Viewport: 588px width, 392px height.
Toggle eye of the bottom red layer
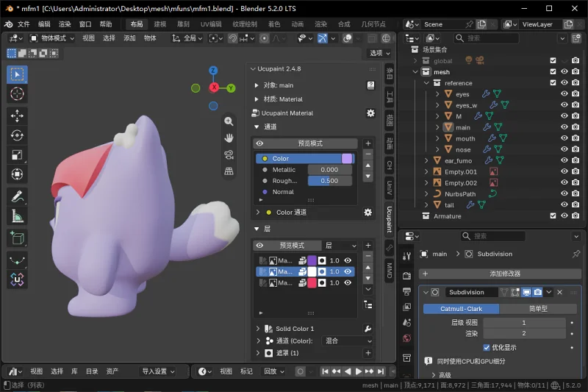(x=348, y=283)
